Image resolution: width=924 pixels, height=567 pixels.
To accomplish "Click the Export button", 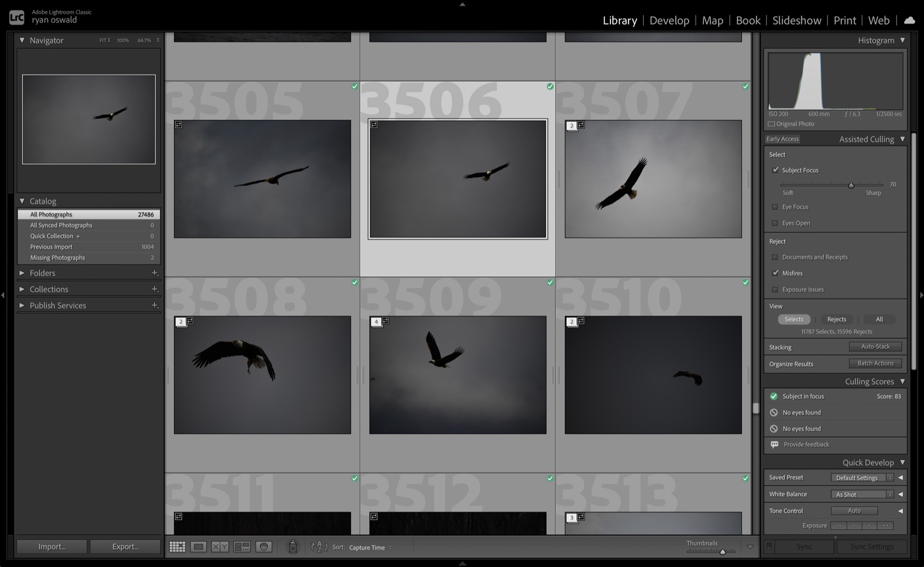I will pyautogui.click(x=125, y=546).
